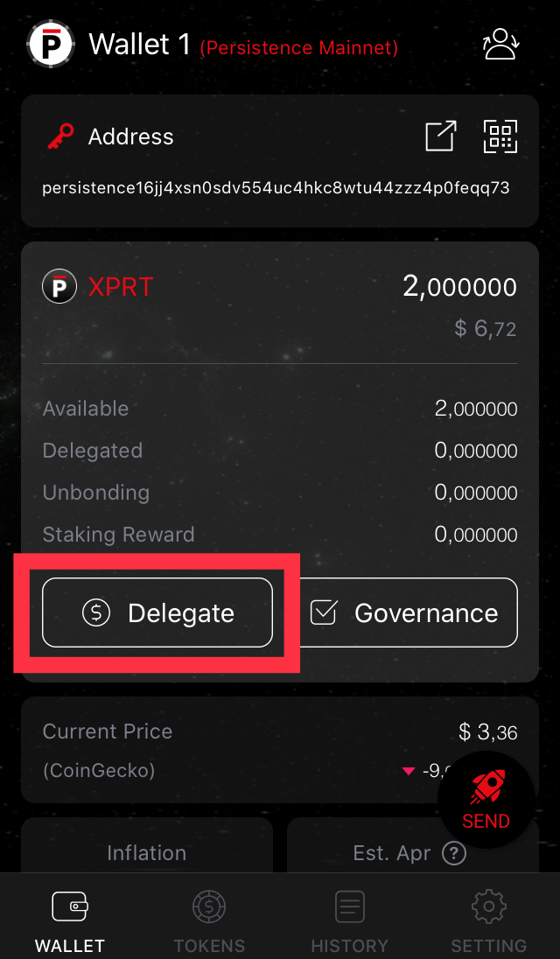Copy the persistence wallet address text
This screenshot has width=560, height=959.
276,188
